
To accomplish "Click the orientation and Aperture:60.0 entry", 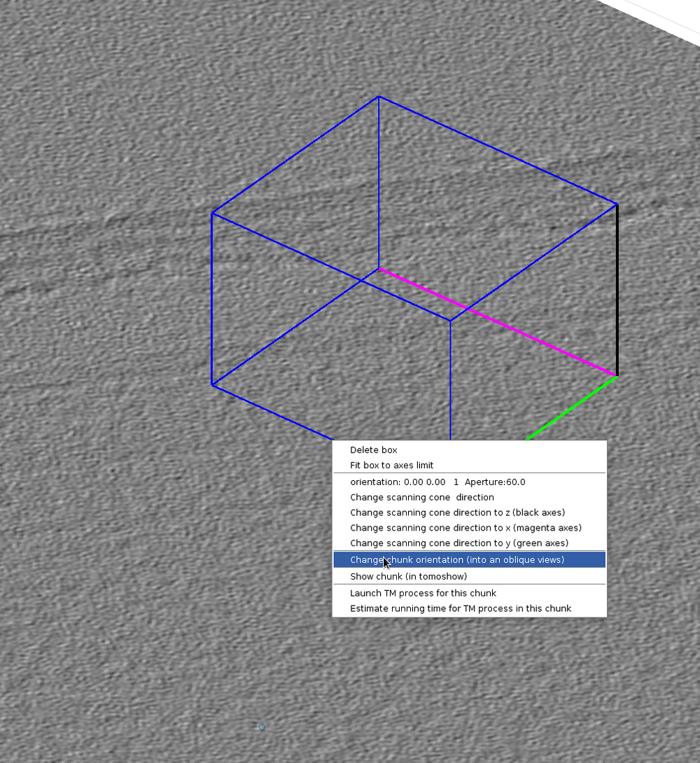I will (437, 482).
